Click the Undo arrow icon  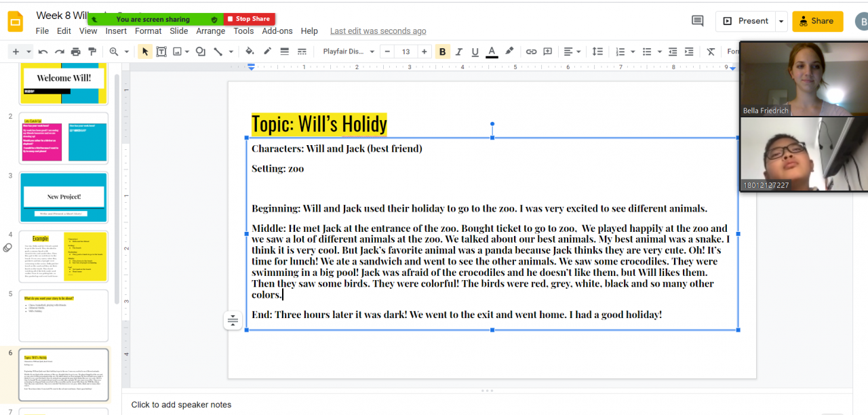click(43, 52)
